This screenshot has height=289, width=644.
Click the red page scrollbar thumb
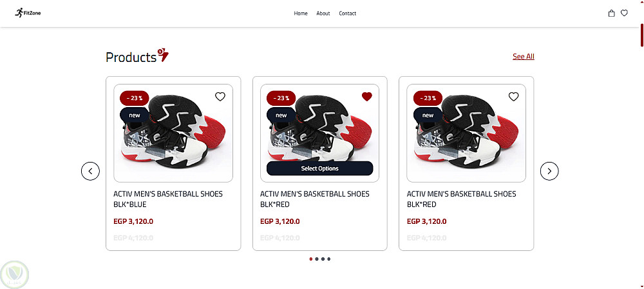pyautogui.click(x=641, y=35)
